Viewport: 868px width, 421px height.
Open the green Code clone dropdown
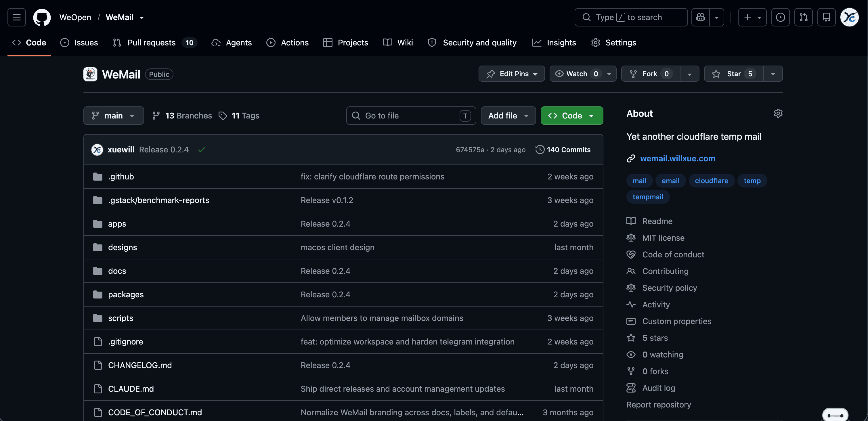click(572, 116)
